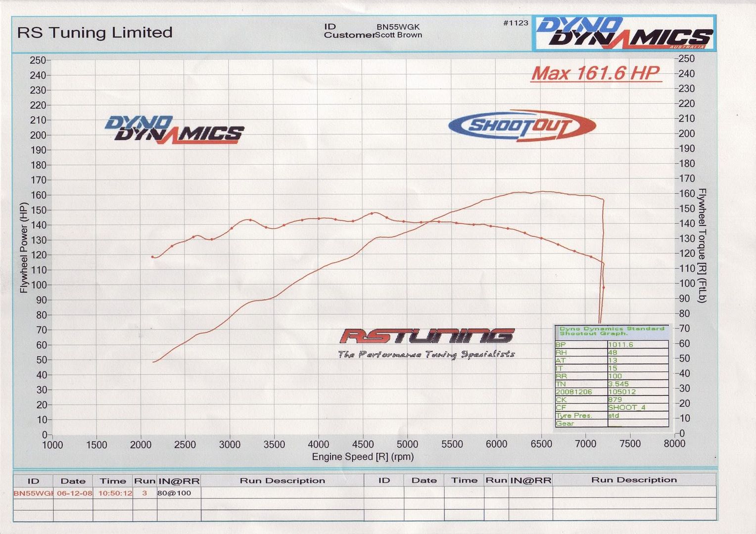Click the sheet number '#1123'
This screenshot has height=534, width=756.
tap(516, 23)
